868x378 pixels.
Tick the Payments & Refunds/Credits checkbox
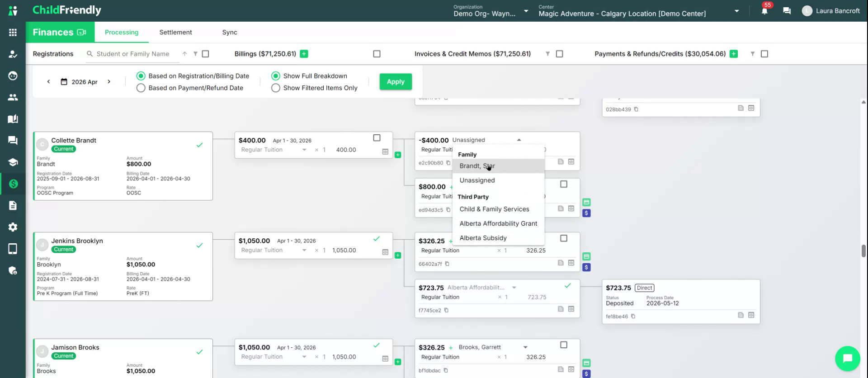(x=764, y=54)
